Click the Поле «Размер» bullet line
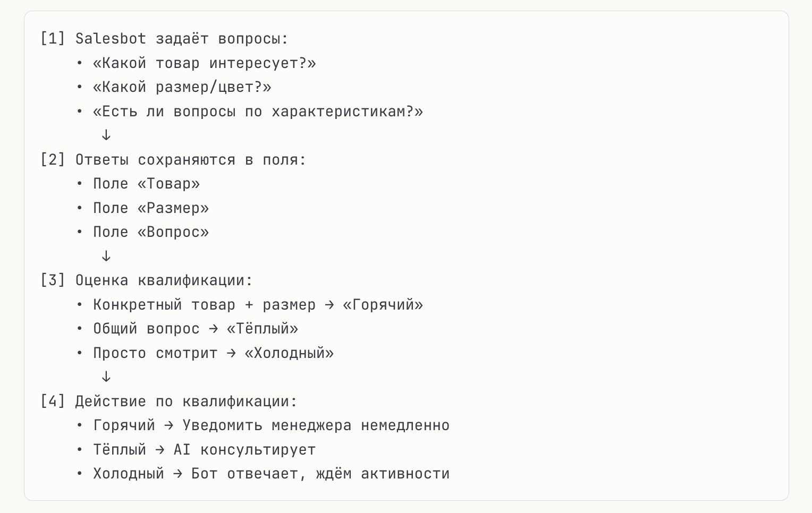This screenshot has height=513, width=812. click(151, 208)
